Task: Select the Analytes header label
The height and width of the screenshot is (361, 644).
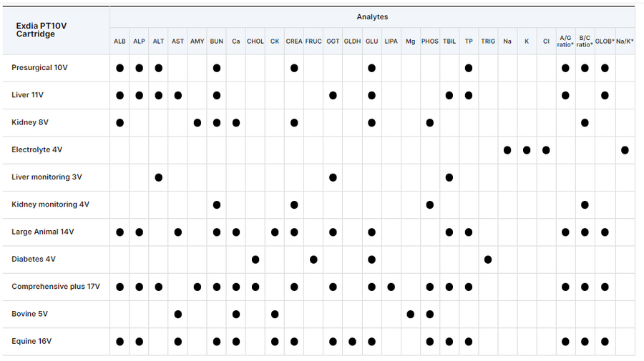Action: point(372,17)
